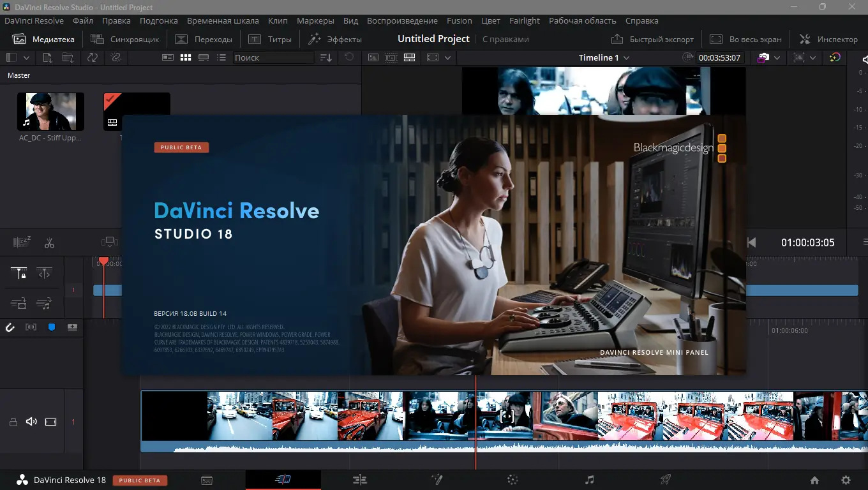Open project settings gear icon
The height and width of the screenshot is (490, 868).
pyautogui.click(x=846, y=480)
